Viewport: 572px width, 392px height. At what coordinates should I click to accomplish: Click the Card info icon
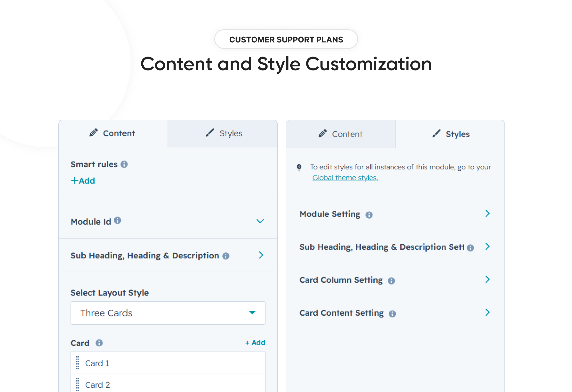coord(99,343)
